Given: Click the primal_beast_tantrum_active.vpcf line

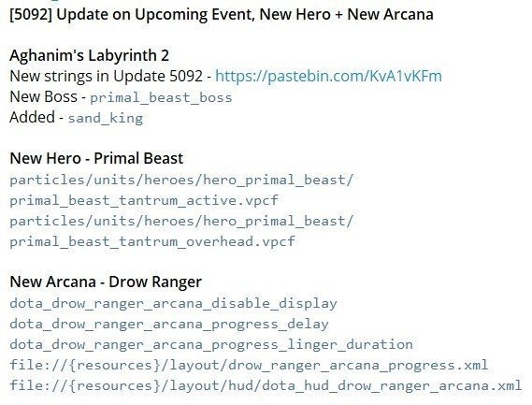Looking at the screenshot, I should (144, 201).
